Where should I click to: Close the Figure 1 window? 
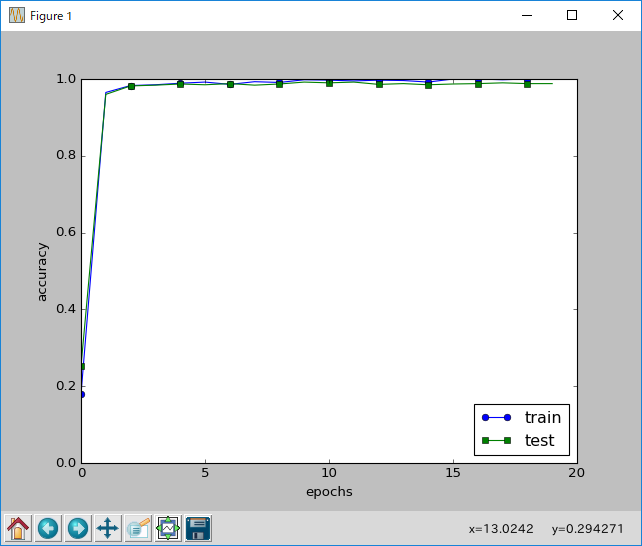[617, 16]
